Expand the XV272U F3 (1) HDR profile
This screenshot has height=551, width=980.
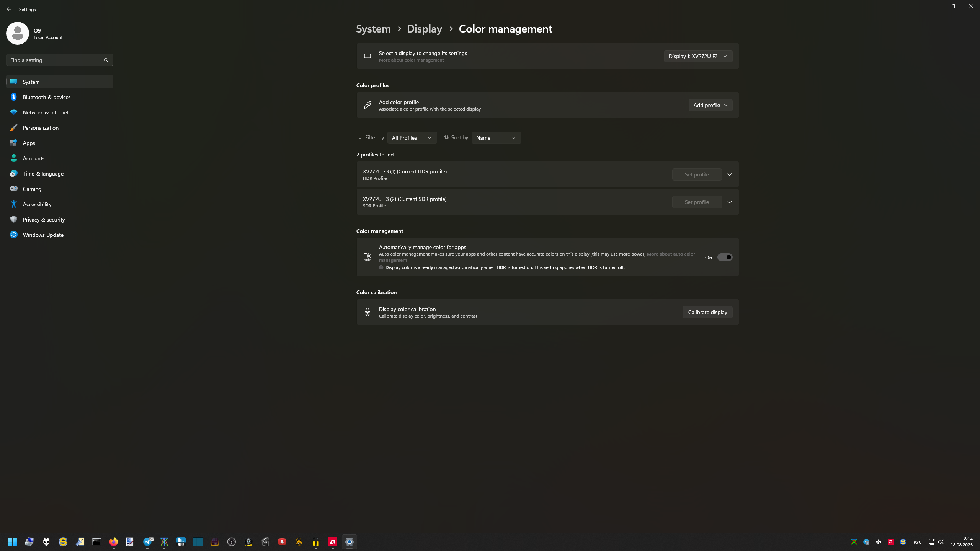(x=730, y=174)
